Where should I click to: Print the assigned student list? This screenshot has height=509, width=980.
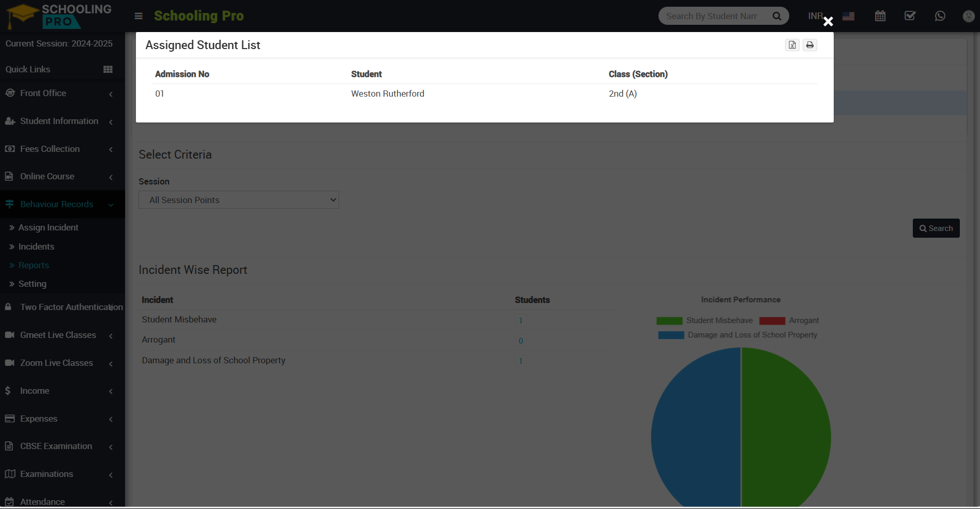click(x=810, y=45)
